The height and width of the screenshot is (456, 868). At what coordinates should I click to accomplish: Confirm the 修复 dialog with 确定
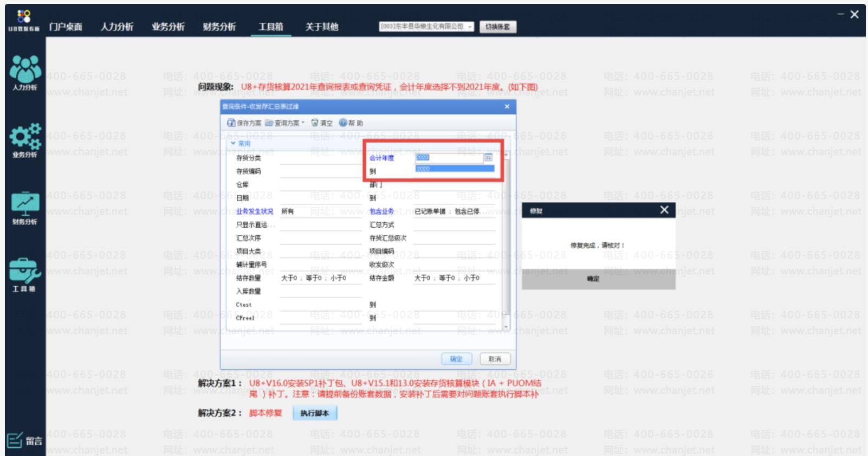(593, 279)
